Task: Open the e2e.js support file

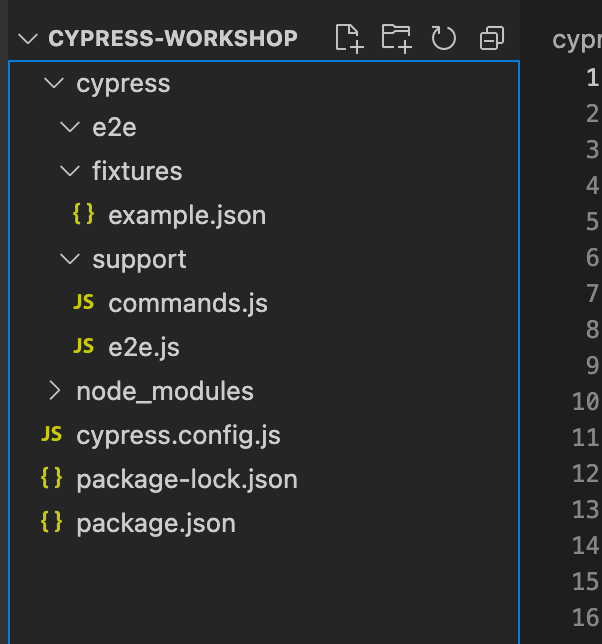Action: [x=144, y=347]
